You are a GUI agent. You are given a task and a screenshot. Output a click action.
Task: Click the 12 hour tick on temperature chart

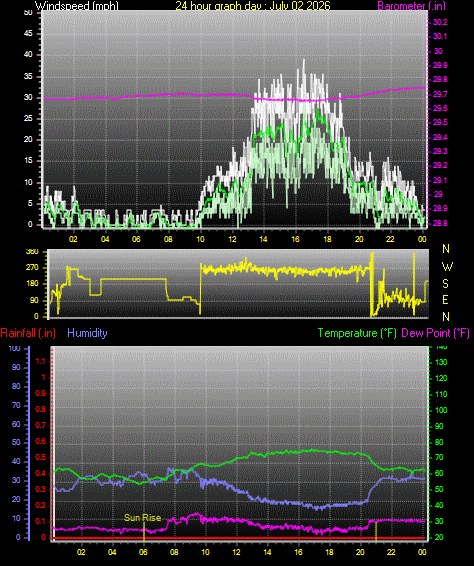coord(236,552)
